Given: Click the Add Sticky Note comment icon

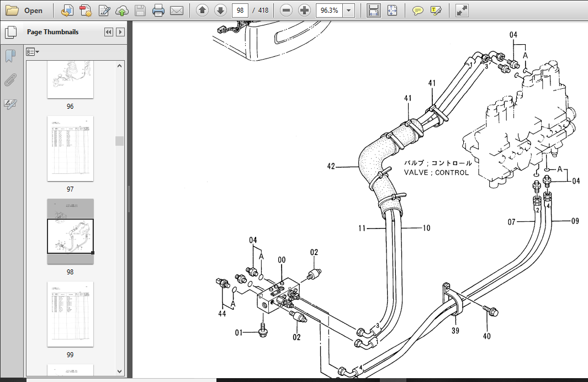Looking at the screenshot, I should pyautogui.click(x=417, y=10).
